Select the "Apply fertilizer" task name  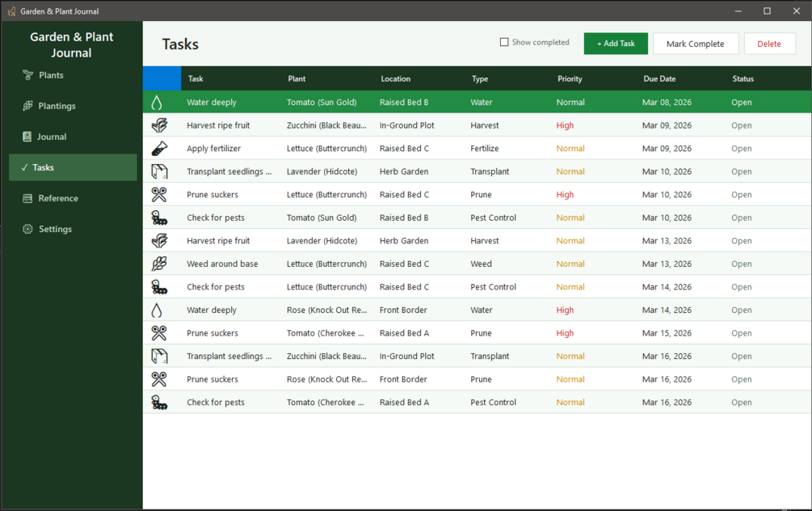[214, 149]
